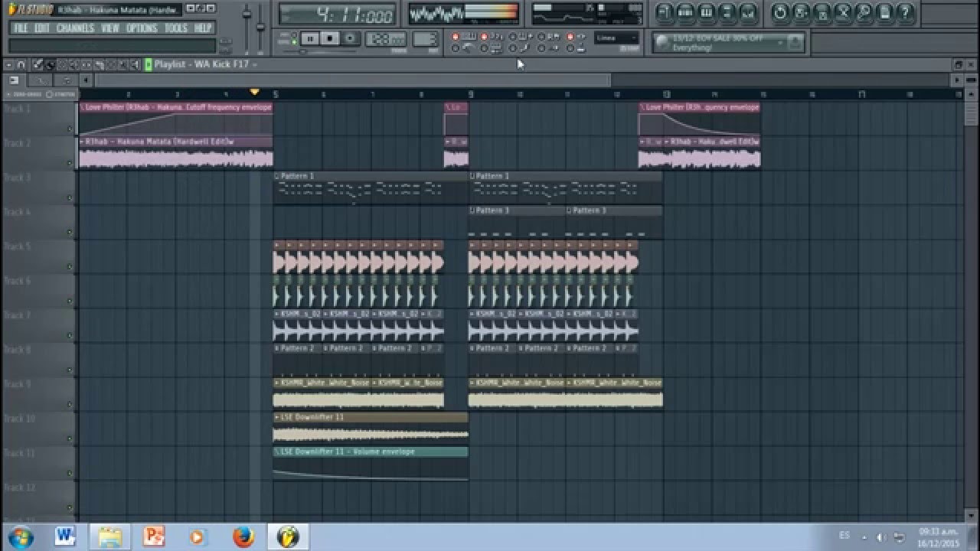980x551 pixels.
Task: Open the HELP menu
Action: point(203,28)
